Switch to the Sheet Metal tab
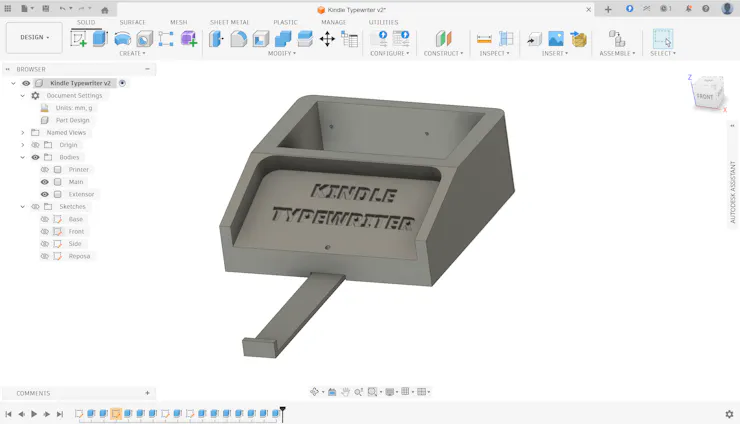This screenshot has height=424, width=740. coord(229,22)
